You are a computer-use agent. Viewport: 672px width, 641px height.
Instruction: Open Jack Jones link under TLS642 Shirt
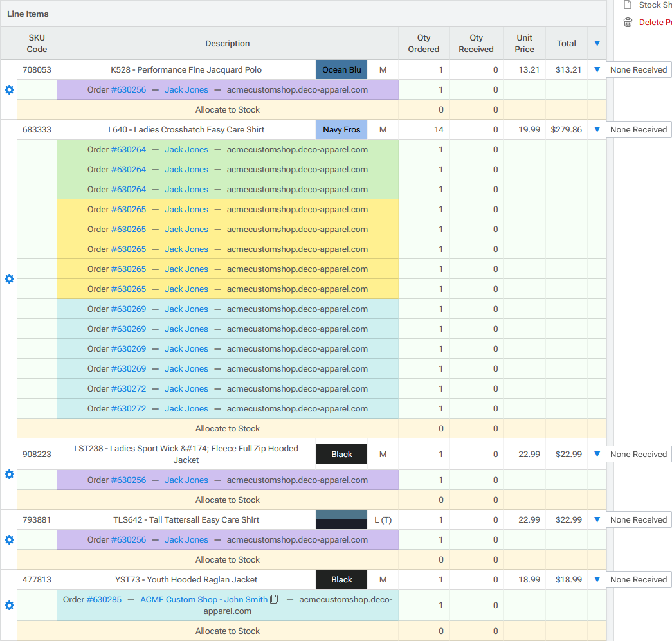(x=186, y=540)
